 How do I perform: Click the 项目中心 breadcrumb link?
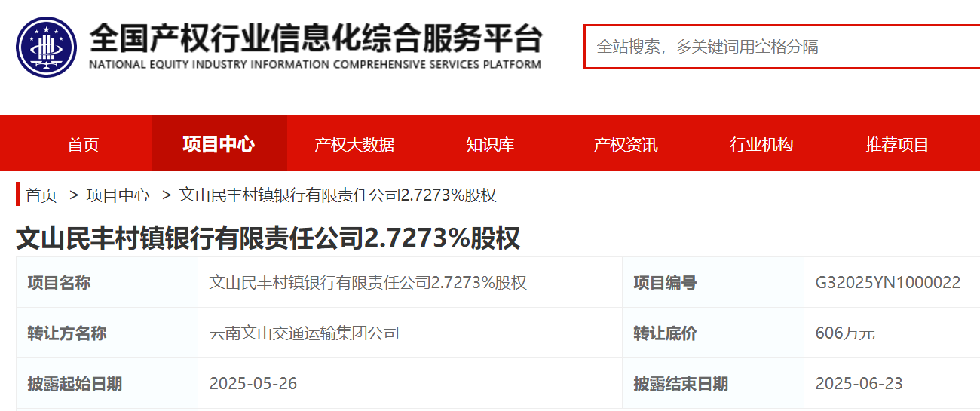(118, 195)
